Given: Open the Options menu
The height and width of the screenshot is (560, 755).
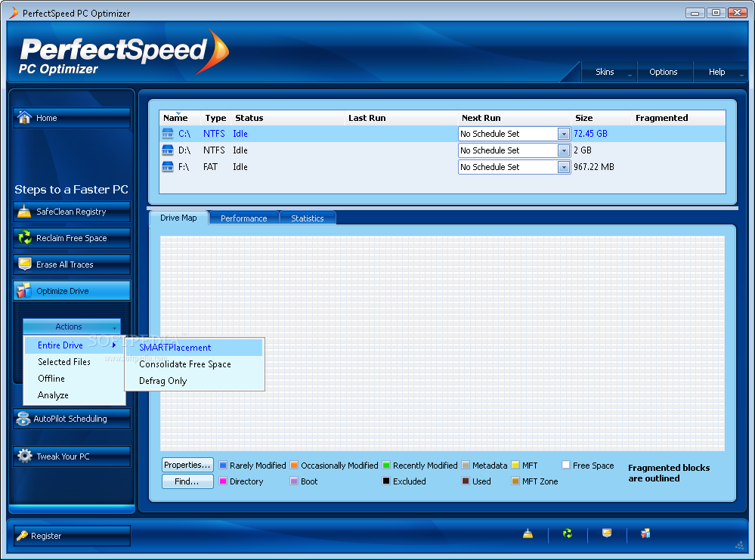Looking at the screenshot, I should click(x=664, y=72).
